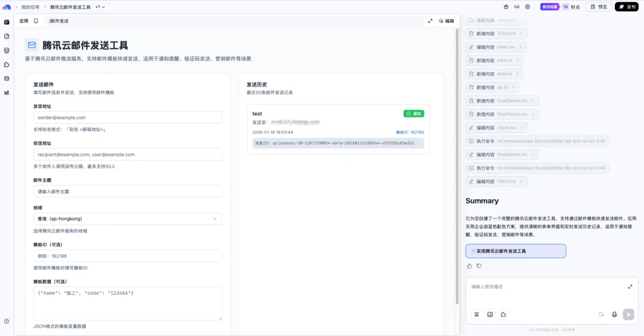Click the help question-mark icon at sidebar bottom

(x=7, y=321)
